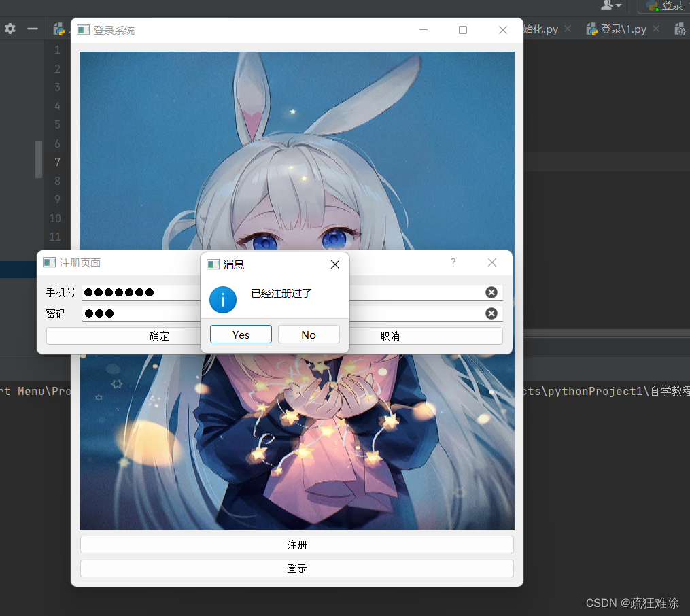690x616 pixels.
Task: Close the 登录系统 window
Action: click(503, 30)
